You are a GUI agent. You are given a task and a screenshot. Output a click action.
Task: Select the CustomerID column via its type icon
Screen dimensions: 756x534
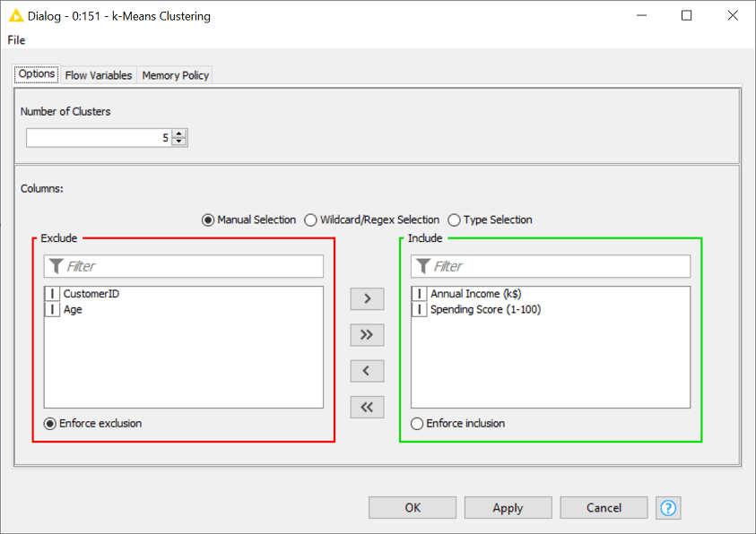coord(54,292)
